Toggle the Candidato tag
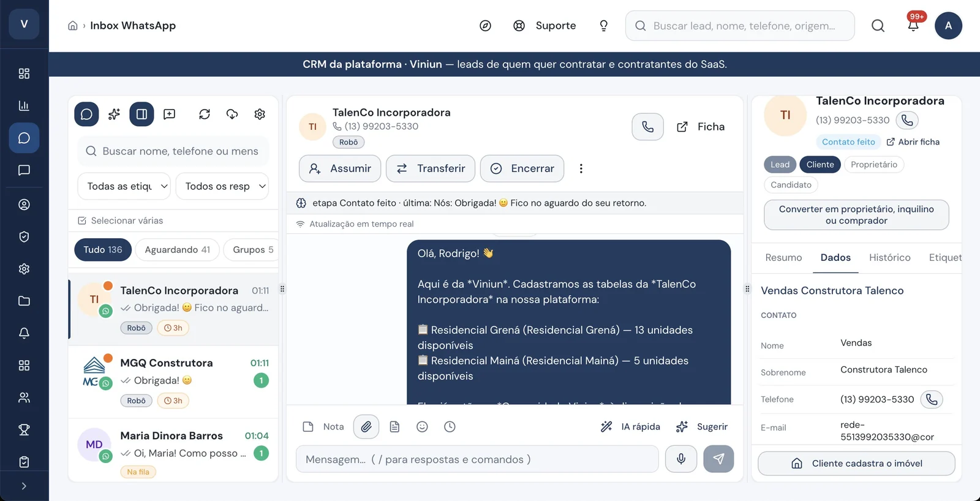The width and height of the screenshot is (980, 501). click(791, 185)
